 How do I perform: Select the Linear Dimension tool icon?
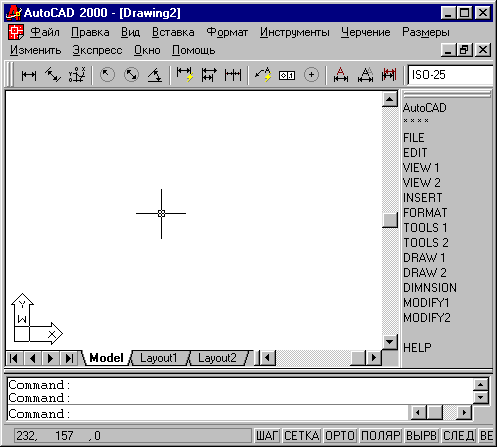click(29, 75)
